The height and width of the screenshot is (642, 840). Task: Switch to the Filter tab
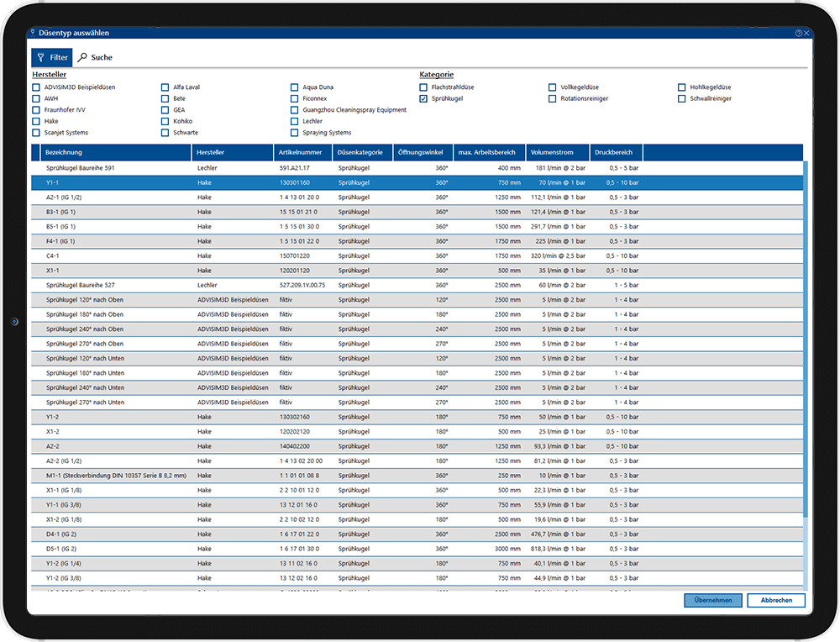52,57
